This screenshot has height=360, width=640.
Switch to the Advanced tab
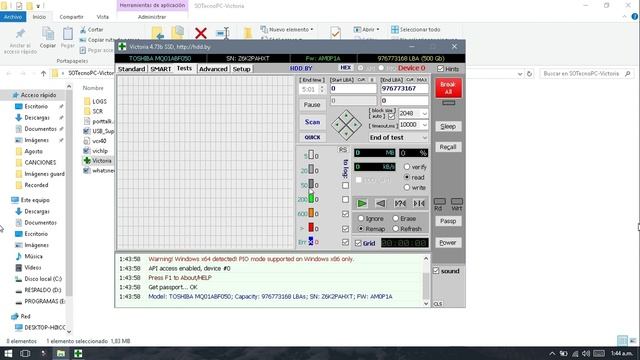(213, 69)
